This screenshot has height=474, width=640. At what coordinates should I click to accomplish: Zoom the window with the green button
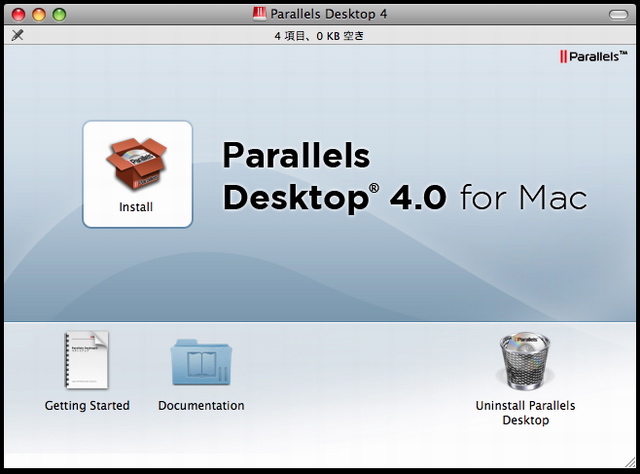click(59, 15)
